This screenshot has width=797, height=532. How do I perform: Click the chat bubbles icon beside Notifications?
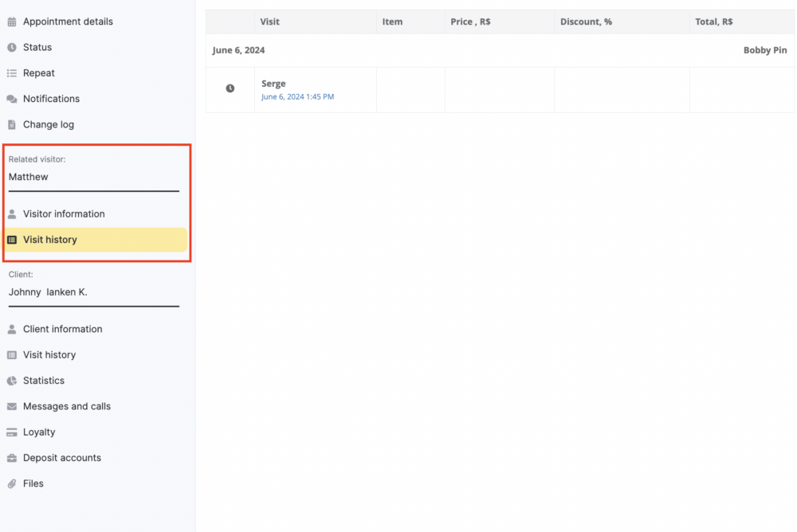(x=12, y=99)
